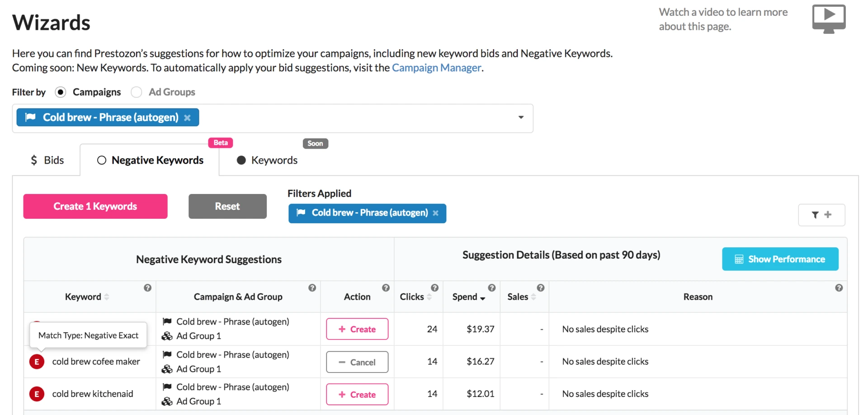Sort table by Spend column
The height and width of the screenshot is (415, 868).
[x=468, y=297]
